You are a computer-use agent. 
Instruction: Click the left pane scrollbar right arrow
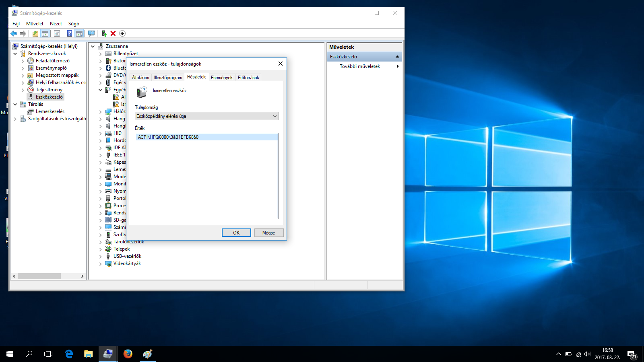[83, 276]
